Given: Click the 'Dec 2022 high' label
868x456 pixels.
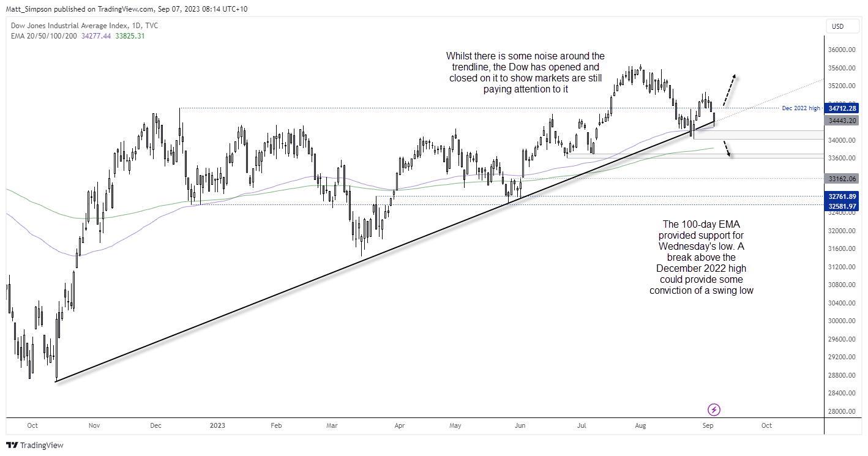Looking at the screenshot, I should pyautogui.click(x=801, y=108).
